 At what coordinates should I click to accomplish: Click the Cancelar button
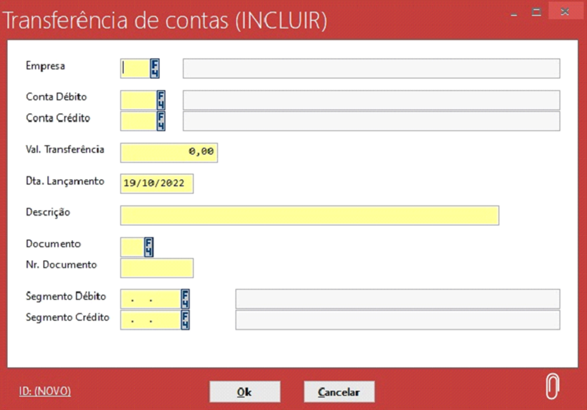coord(339,392)
